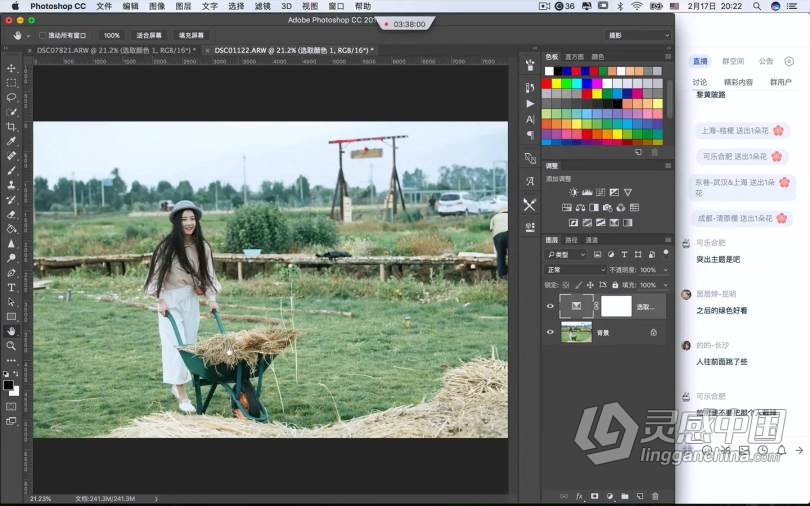
Task: Add a Gradient Map adjustment
Action: [x=628, y=223]
